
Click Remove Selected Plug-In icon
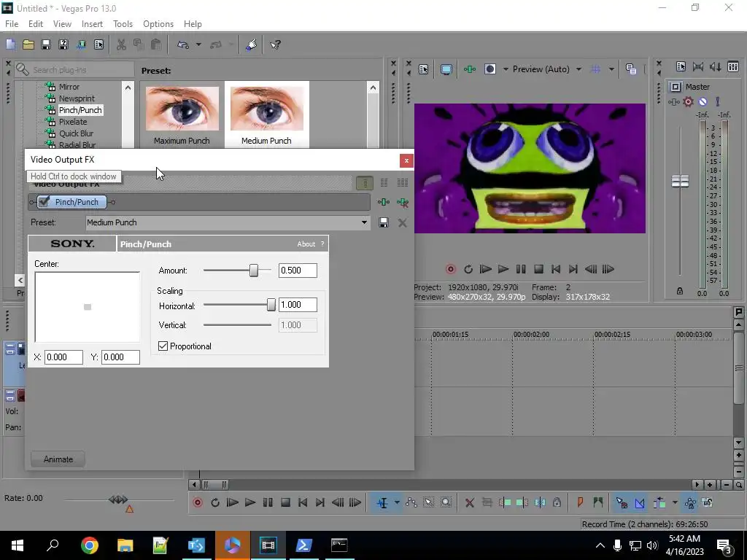point(403,203)
